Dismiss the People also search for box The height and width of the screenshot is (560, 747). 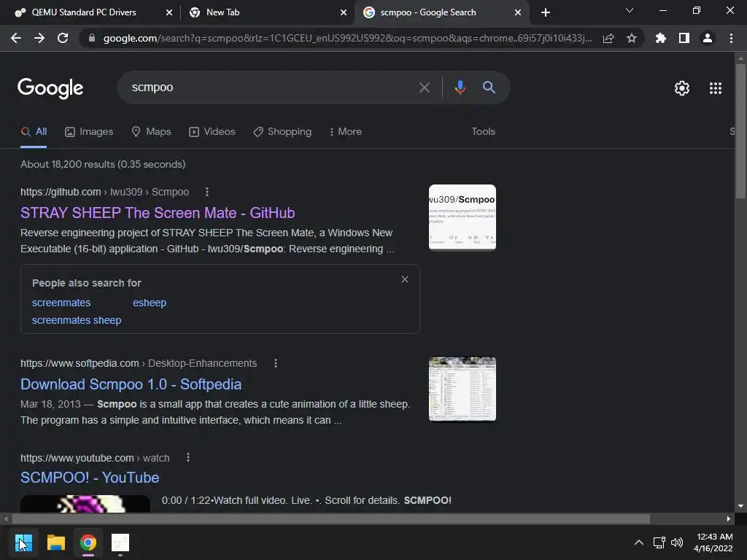coord(404,279)
